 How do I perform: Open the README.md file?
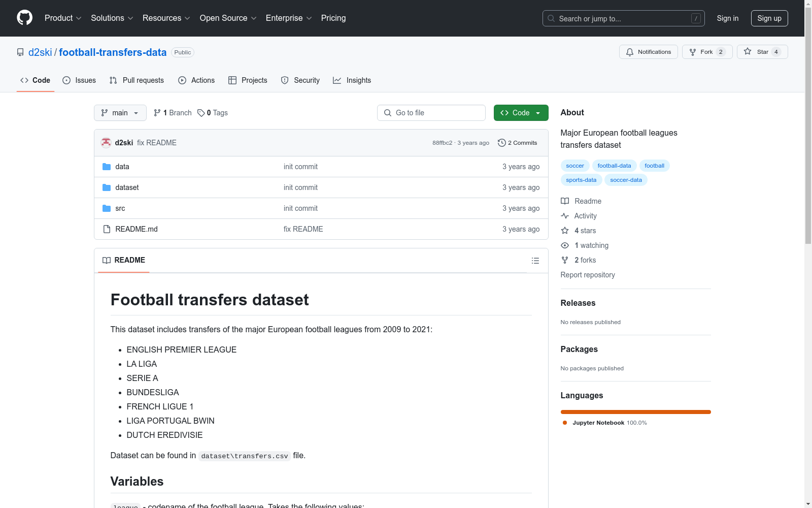(137, 229)
